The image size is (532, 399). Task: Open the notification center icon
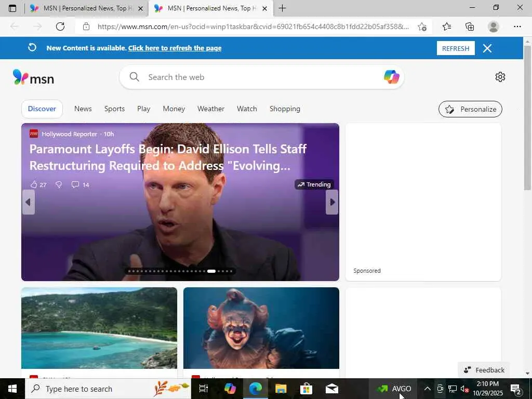516,389
